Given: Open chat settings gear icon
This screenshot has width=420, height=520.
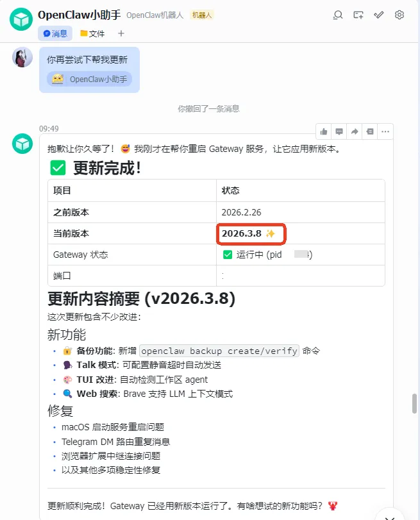Looking at the screenshot, I should pos(399,15).
